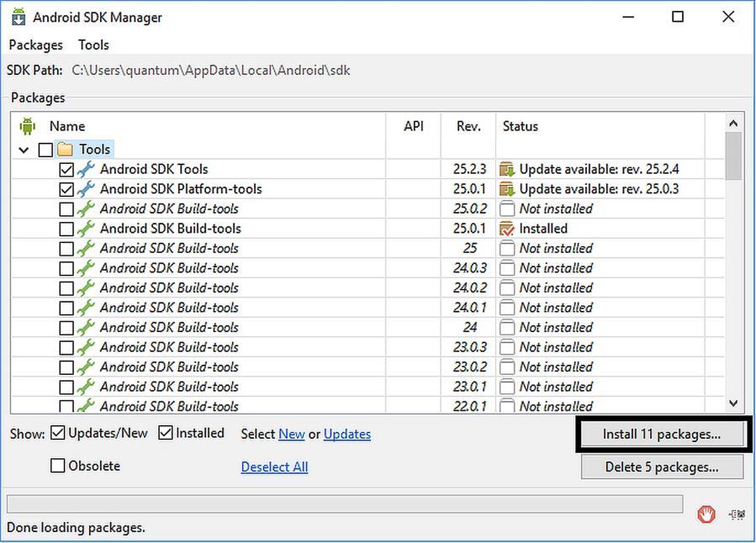The height and width of the screenshot is (543, 756).
Task: Check Android SDK Build-tools 25.0.2 checkbox
Action: pos(66,209)
